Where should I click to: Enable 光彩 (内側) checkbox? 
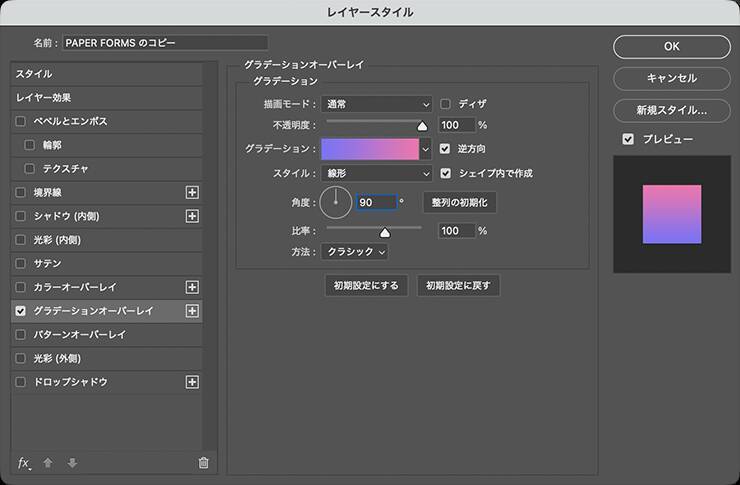[20, 240]
